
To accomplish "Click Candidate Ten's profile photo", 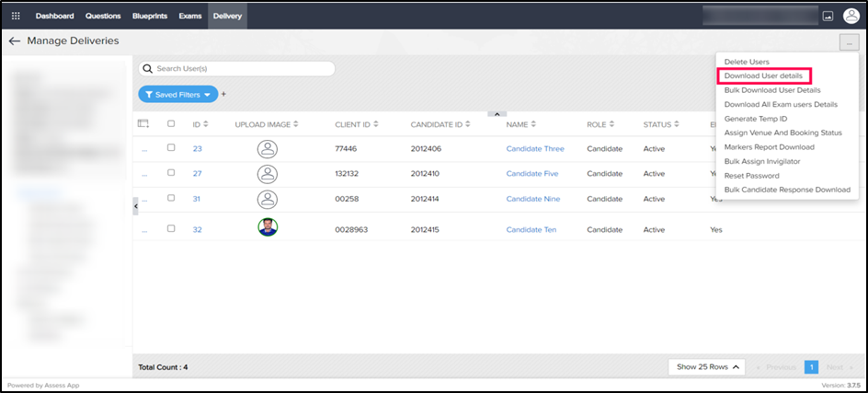I will pos(268,229).
